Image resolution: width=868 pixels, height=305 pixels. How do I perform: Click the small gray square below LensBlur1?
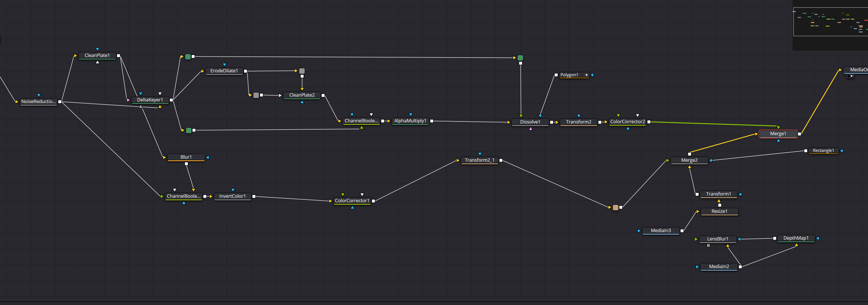pos(708,246)
